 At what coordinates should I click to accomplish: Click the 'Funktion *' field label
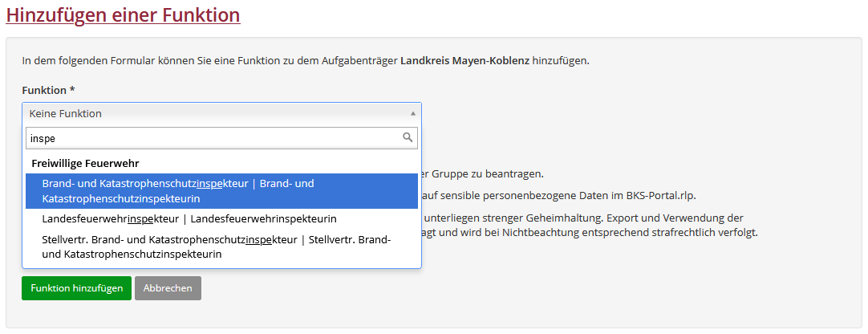[44, 90]
